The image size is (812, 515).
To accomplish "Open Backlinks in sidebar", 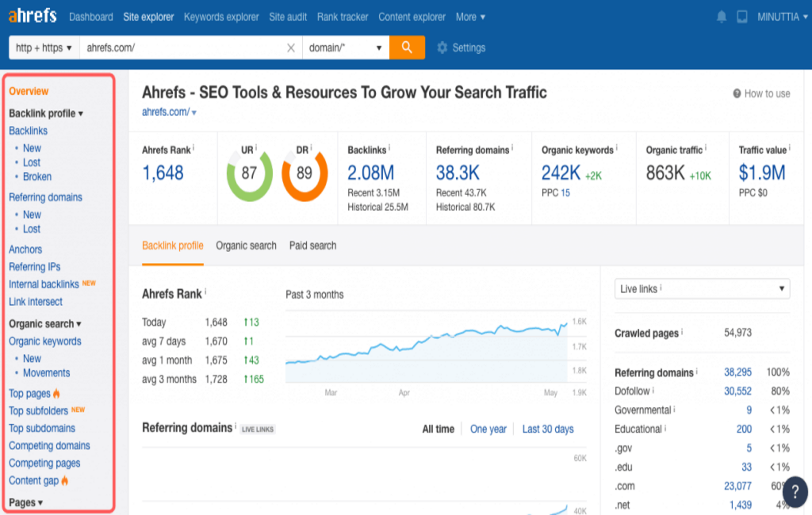I will coord(28,131).
